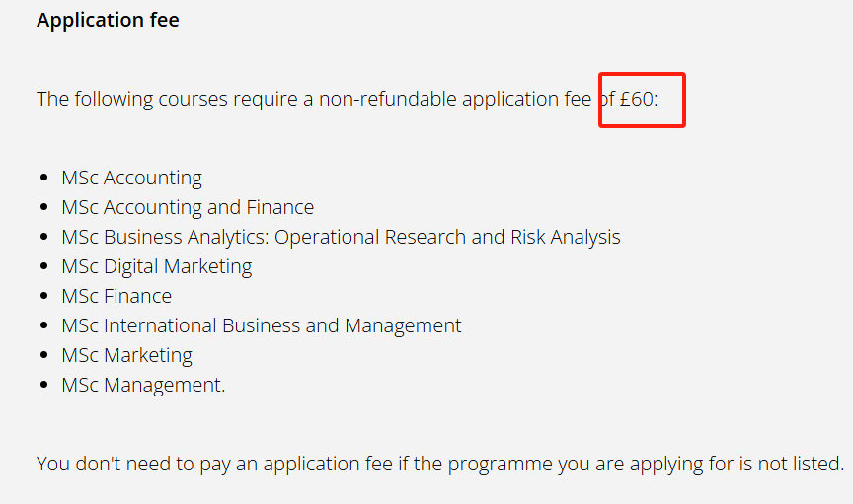This screenshot has width=853, height=504.
Task: Select the MSc Digital Marketing entry
Action: 156,266
